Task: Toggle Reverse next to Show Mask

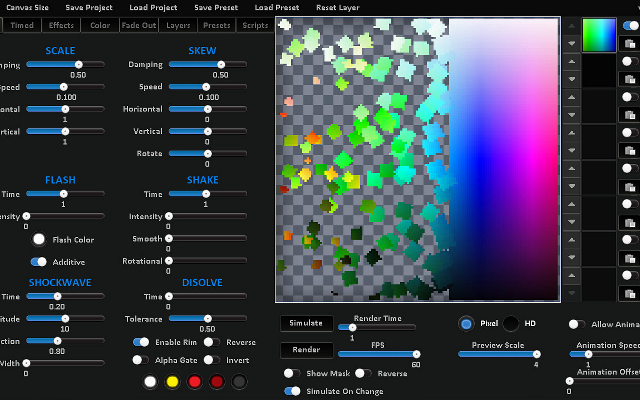Action: (363, 373)
